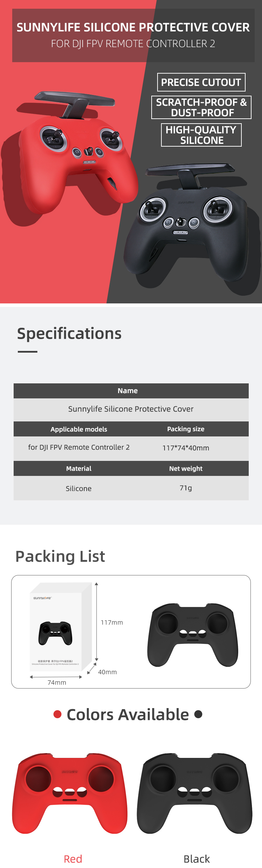Click the Sunnylife Silicone Protective Cover banner title
The image size is (262, 868).
(x=133, y=28)
